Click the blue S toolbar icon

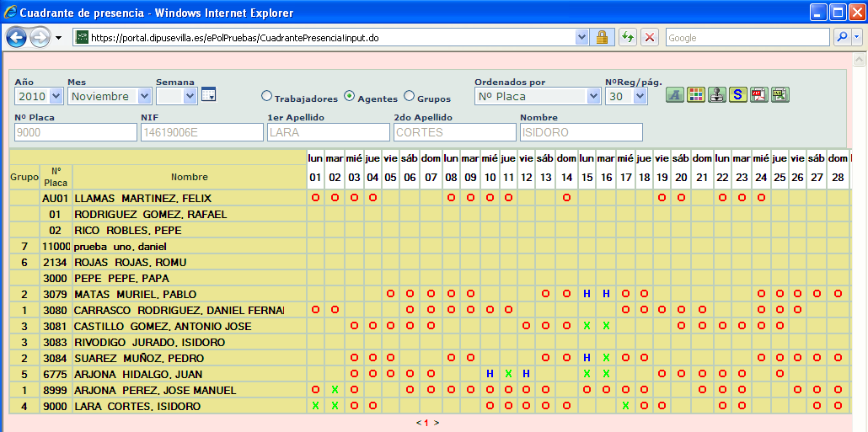coord(737,95)
